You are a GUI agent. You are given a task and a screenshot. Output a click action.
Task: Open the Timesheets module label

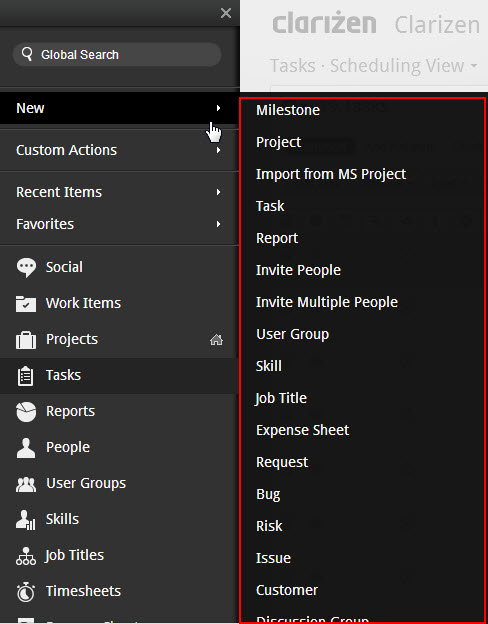click(x=83, y=591)
